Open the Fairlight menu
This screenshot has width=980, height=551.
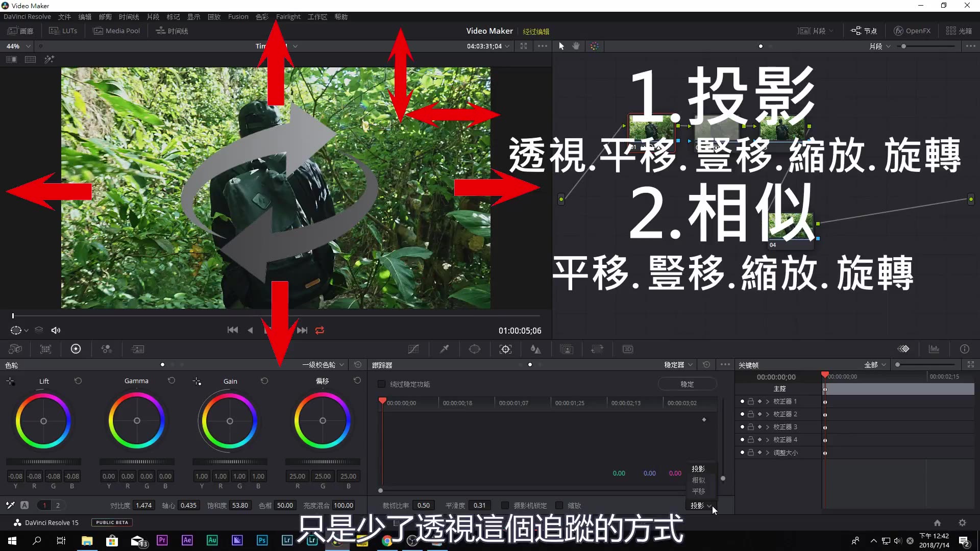pyautogui.click(x=288, y=16)
